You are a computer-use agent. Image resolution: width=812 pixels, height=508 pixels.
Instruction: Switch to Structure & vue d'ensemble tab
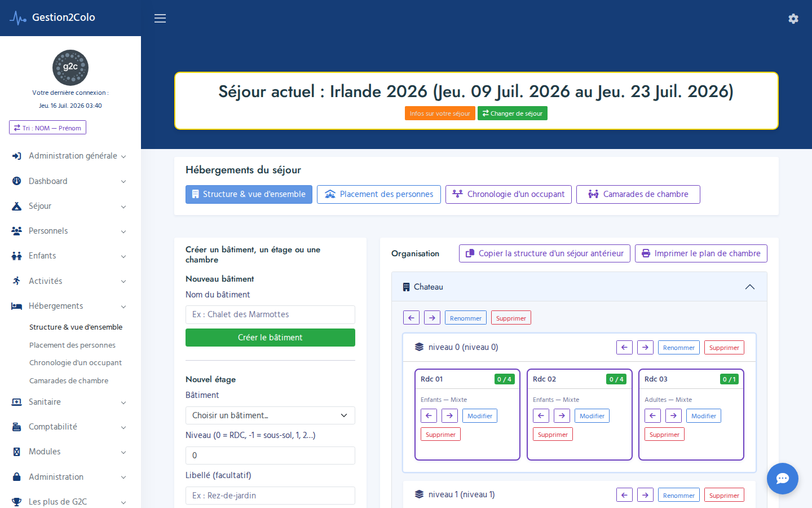click(249, 194)
